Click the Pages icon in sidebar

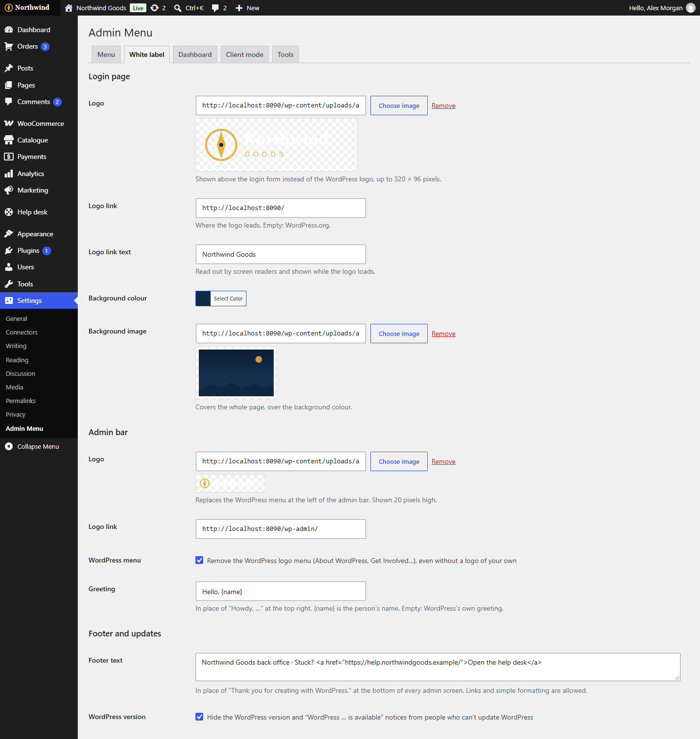(9, 85)
